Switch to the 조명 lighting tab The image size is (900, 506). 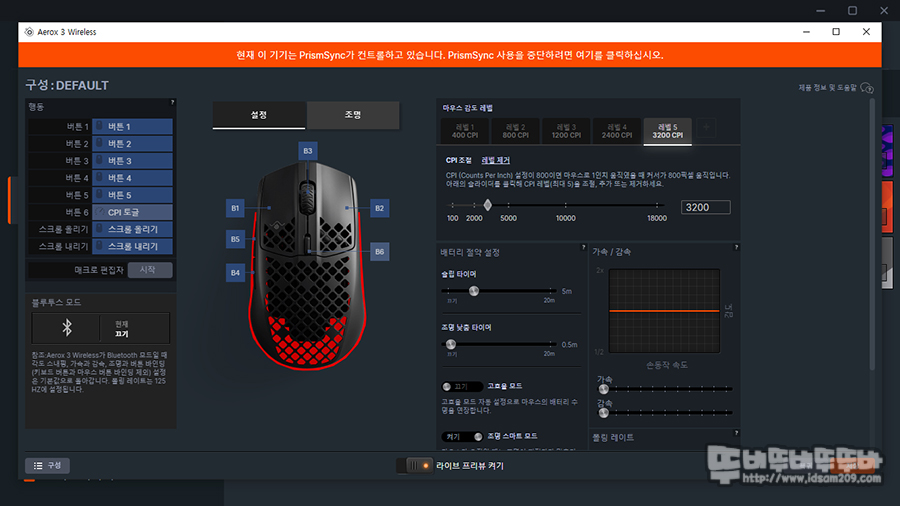(x=353, y=115)
